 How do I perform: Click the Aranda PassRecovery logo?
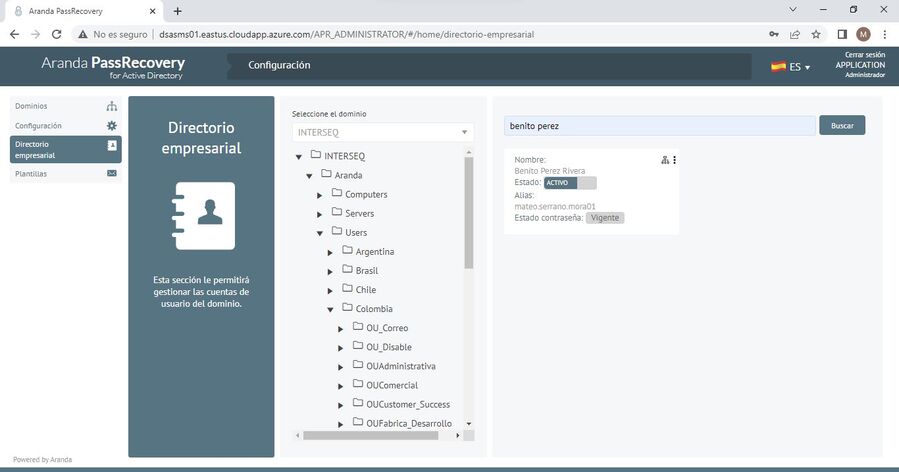tap(113, 67)
